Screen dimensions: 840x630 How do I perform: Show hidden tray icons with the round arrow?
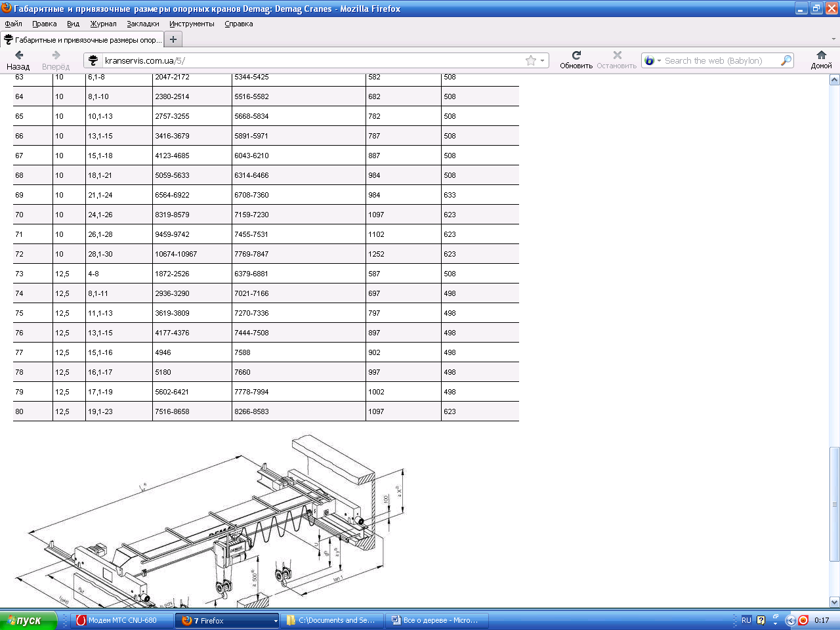click(x=791, y=620)
